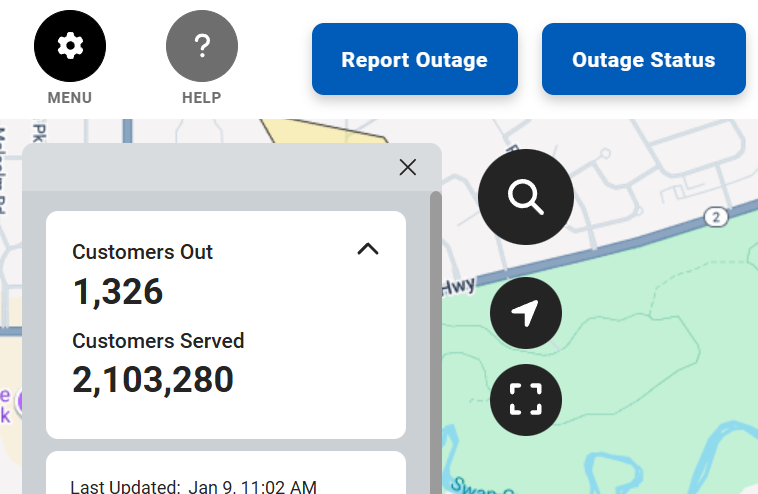Click the Last Updated timestamp text
Screen dimensions: 758x494
[x=193, y=487]
